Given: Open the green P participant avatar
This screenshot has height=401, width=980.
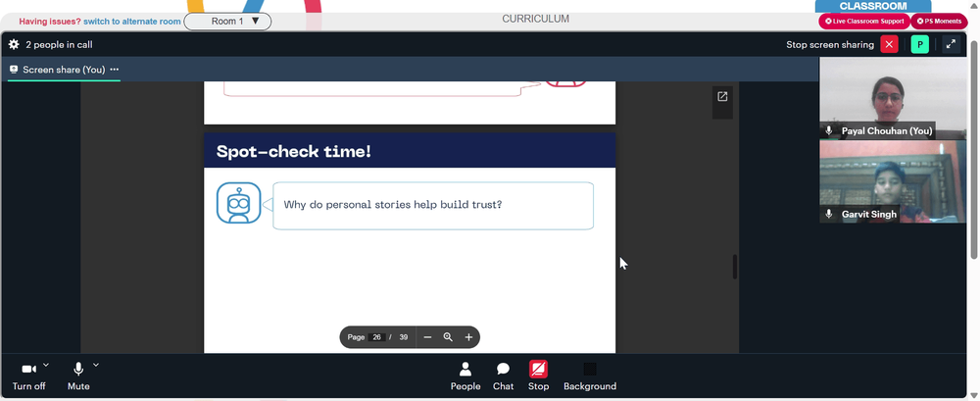Looking at the screenshot, I should (x=920, y=44).
